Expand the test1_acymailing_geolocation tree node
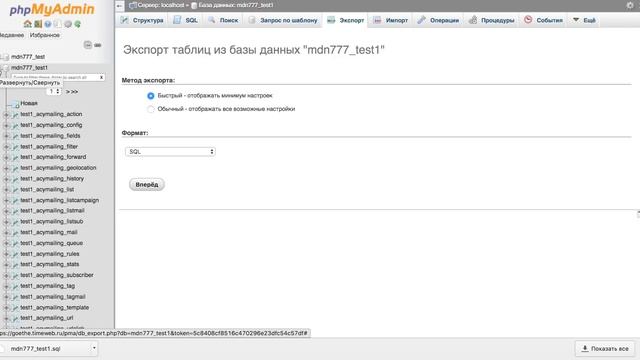The width and height of the screenshot is (640, 360). coord(6,168)
